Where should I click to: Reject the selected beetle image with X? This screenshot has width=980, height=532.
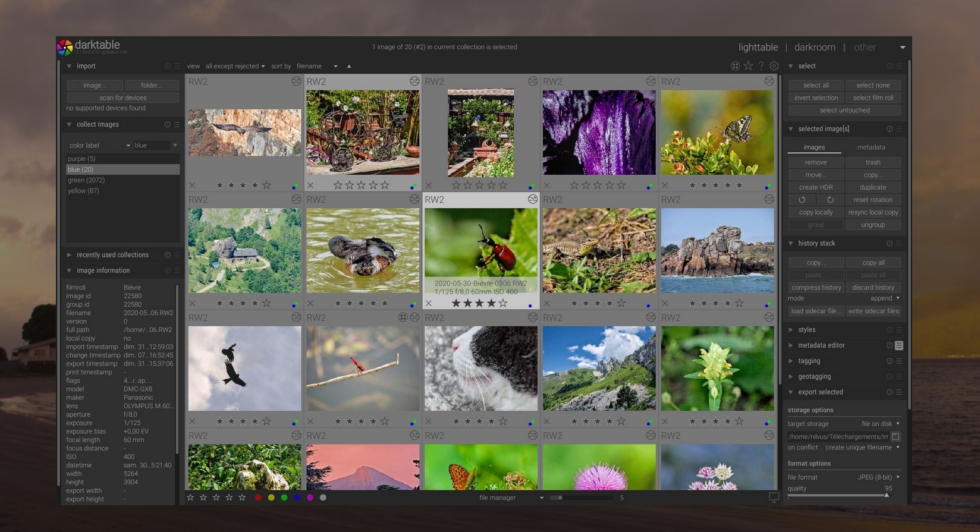click(429, 303)
